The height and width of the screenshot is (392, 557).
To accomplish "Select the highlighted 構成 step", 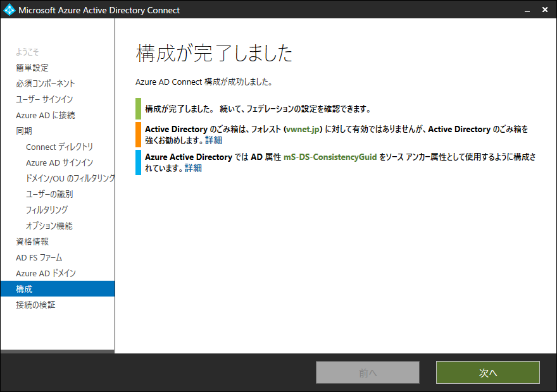I will [x=58, y=289].
